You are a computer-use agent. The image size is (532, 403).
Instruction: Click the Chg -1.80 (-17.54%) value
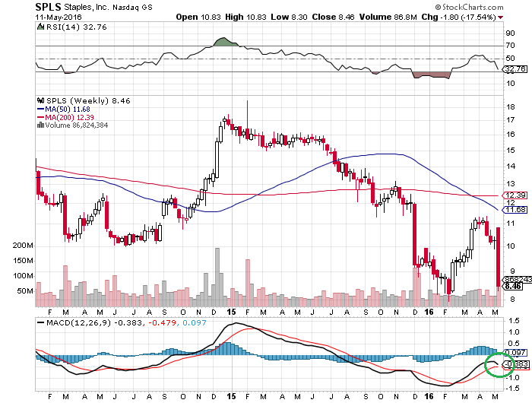pos(458,17)
